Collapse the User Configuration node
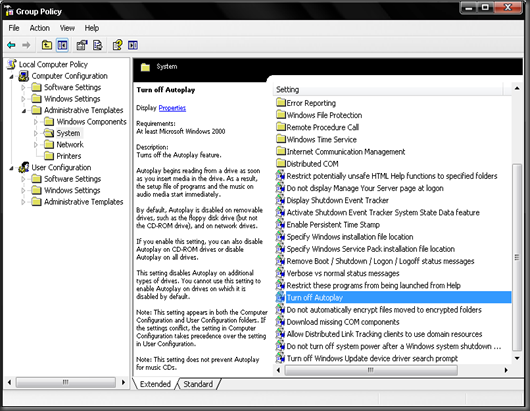 (x=11, y=168)
